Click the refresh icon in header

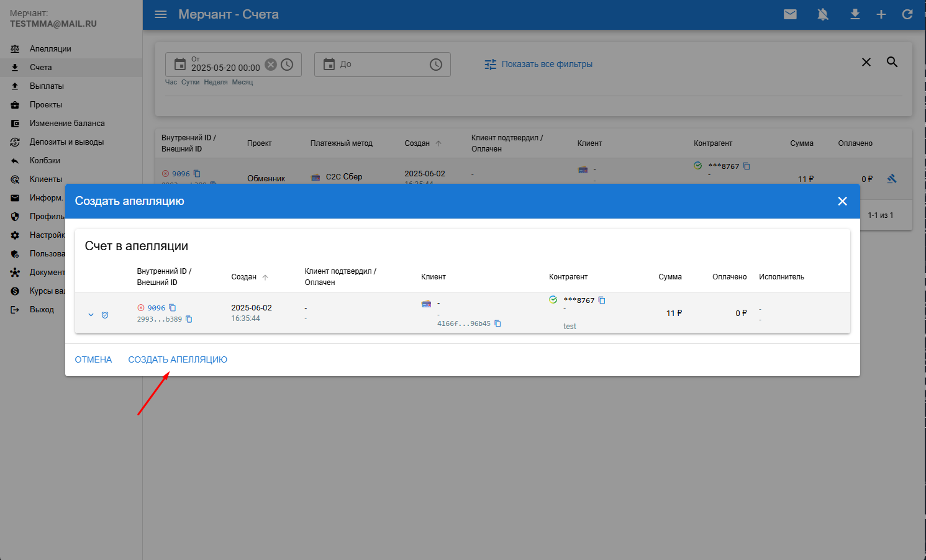coord(907,14)
